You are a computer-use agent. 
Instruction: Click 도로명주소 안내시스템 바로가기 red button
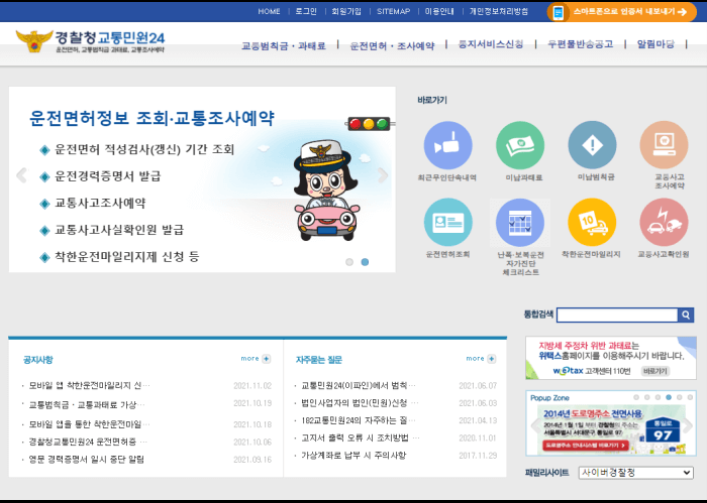click(586, 445)
